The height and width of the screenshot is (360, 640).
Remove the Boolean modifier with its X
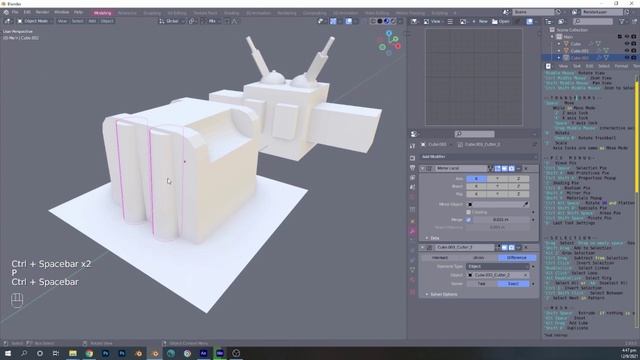[526, 247]
